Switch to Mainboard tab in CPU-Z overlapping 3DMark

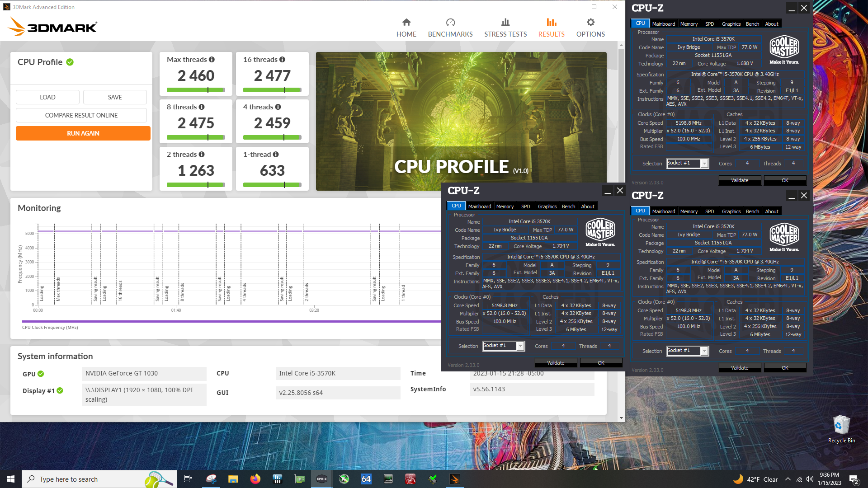point(480,206)
